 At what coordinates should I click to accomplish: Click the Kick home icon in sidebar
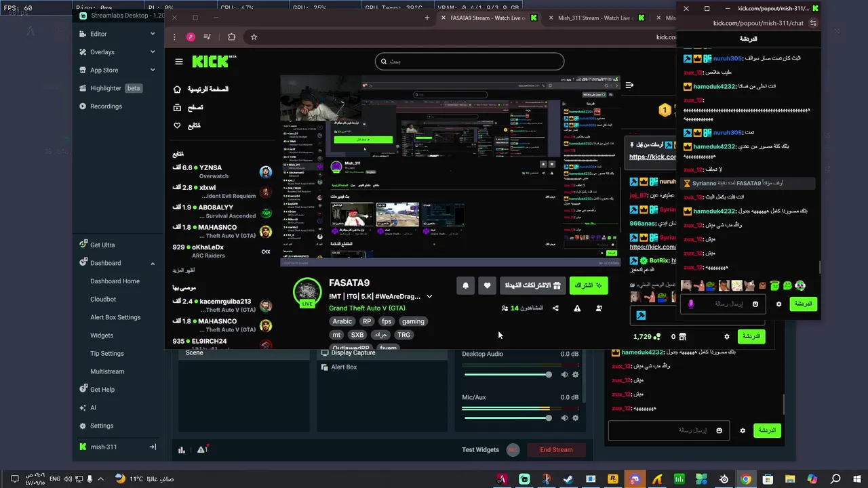(177, 89)
